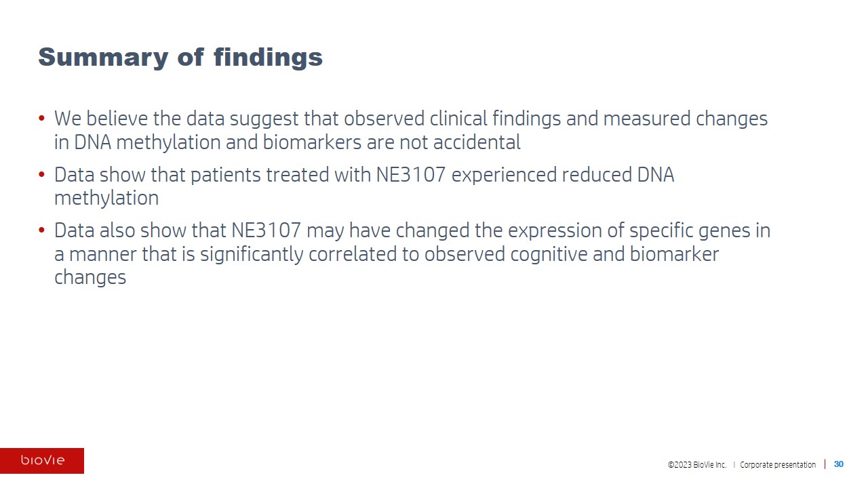Click 'methylation' on the second bullet's last line
Image resolution: width=868 pixels, height=488 pixels.
106,198
